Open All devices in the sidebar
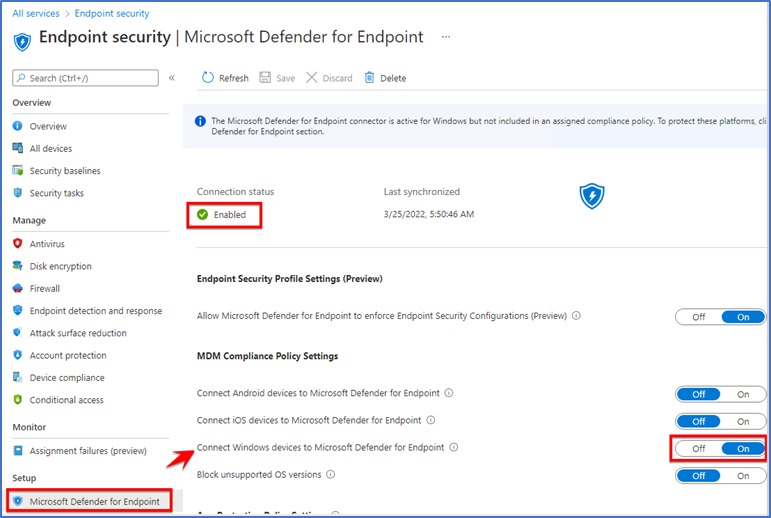 click(x=51, y=148)
